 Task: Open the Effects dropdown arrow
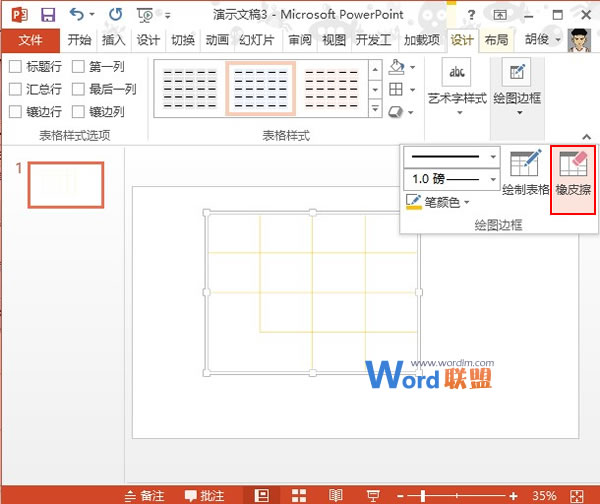click(411, 113)
